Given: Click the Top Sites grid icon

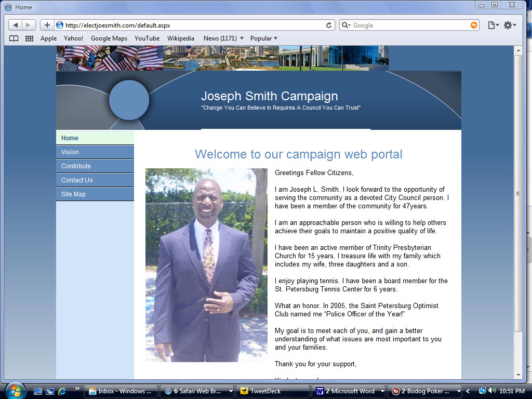Looking at the screenshot, I should click(x=29, y=38).
